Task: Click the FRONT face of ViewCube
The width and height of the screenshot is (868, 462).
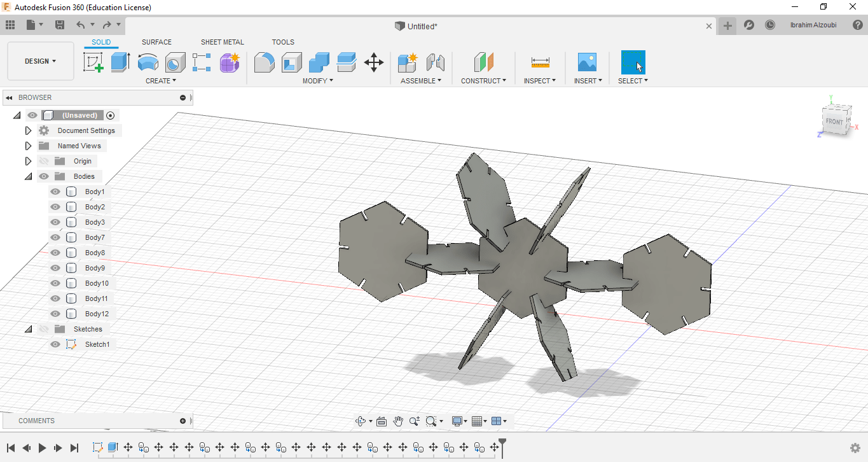Action: (834, 122)
